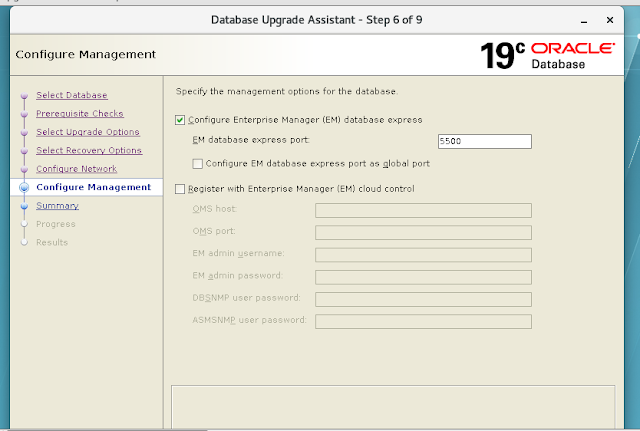640x431 pixels.
Task: Click the Results step bullet
Action: point(24,242)
